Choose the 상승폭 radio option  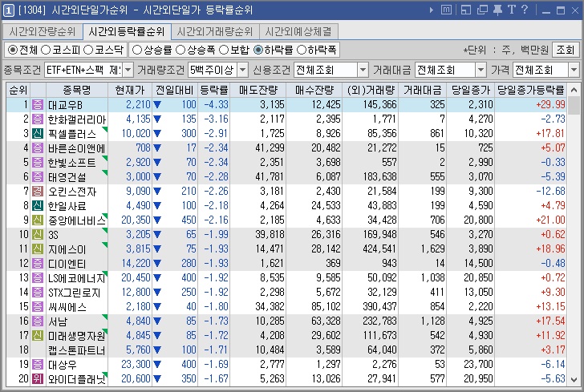coord(180,50)
